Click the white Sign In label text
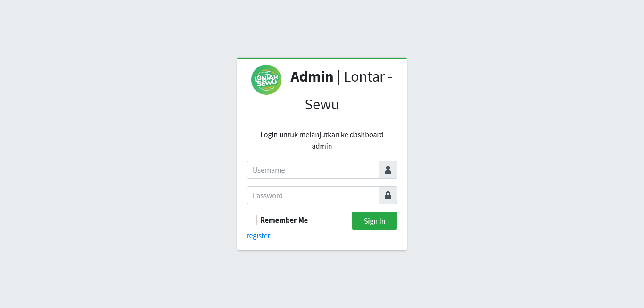644x308 pixels. [x=374, y=221]
